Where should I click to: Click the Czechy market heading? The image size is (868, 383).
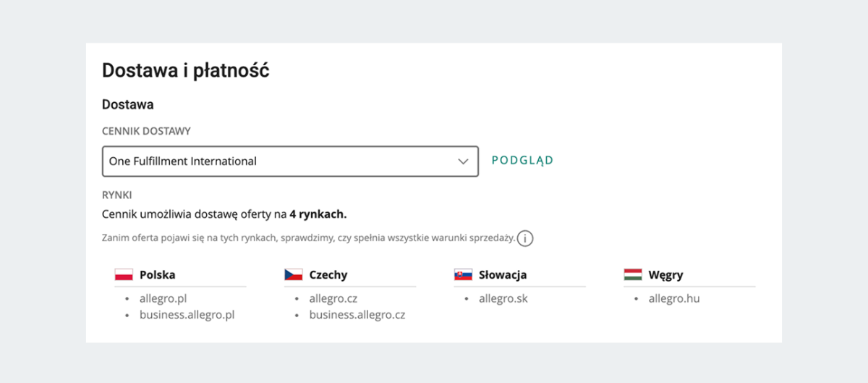pos(328,275)
